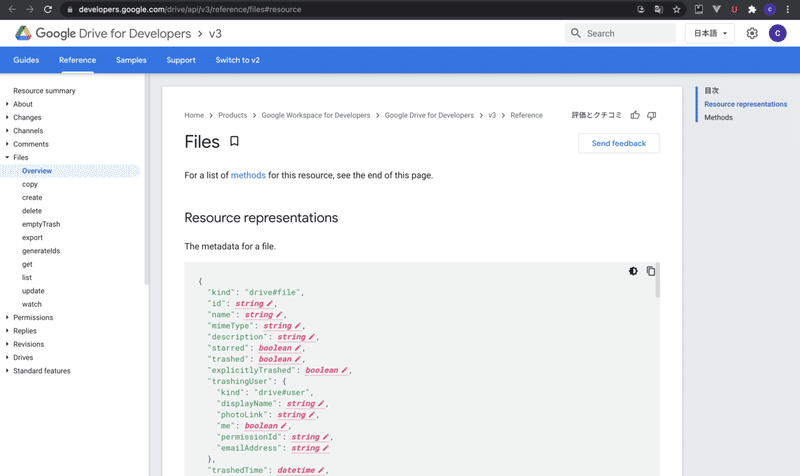The width and height of the screenshot is (800, 476).
Task: Click the bookmark star in the address bar
Action: [677, 9]
